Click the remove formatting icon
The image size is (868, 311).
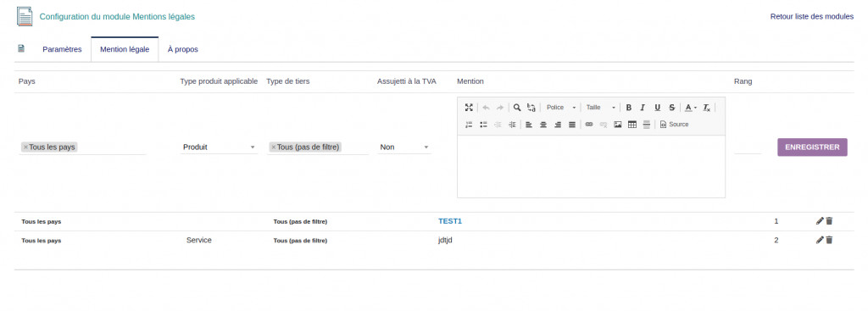pos(707,108)
